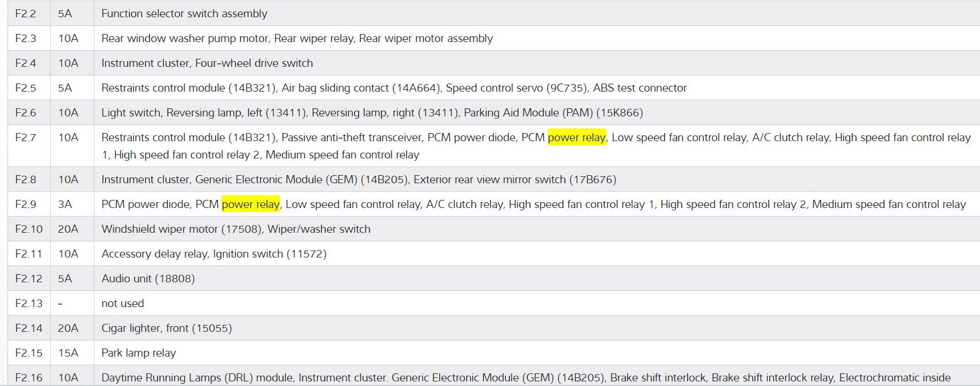This screenshot has height=386, width=980.
Task: Select "Cigar lighter, front (15055)" text
Action: 166,328
